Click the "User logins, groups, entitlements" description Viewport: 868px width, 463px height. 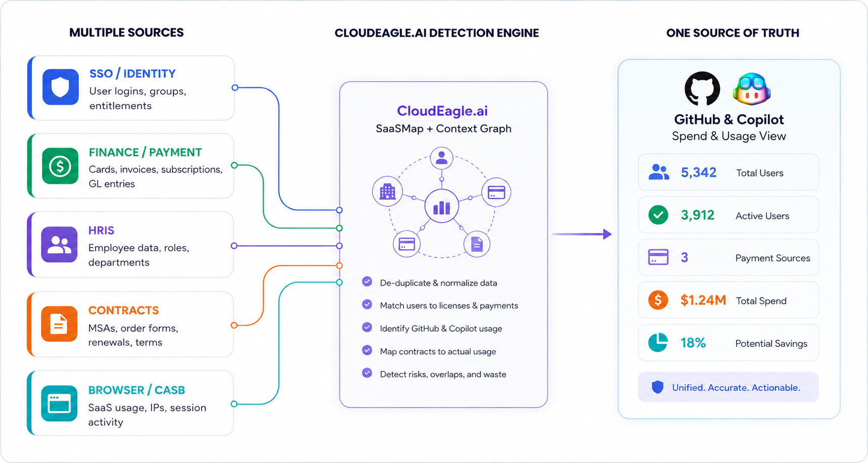(x=138, y=99)
